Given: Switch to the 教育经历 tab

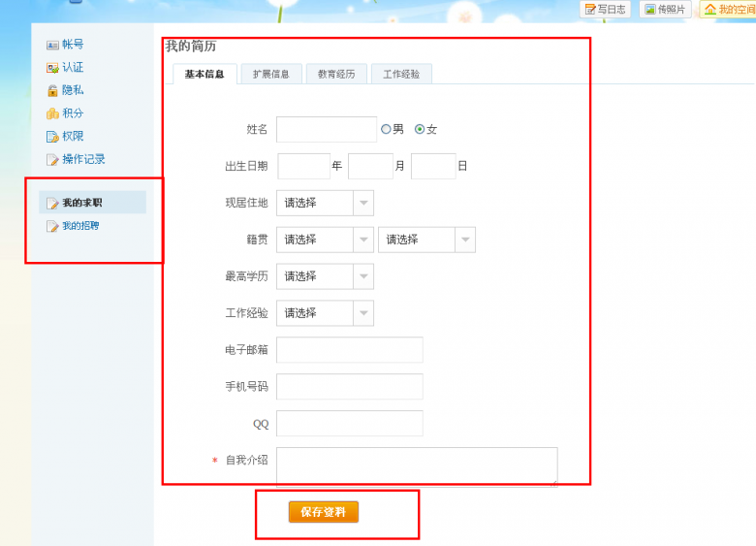Looking at the screenshot, I should click(336, 75).
